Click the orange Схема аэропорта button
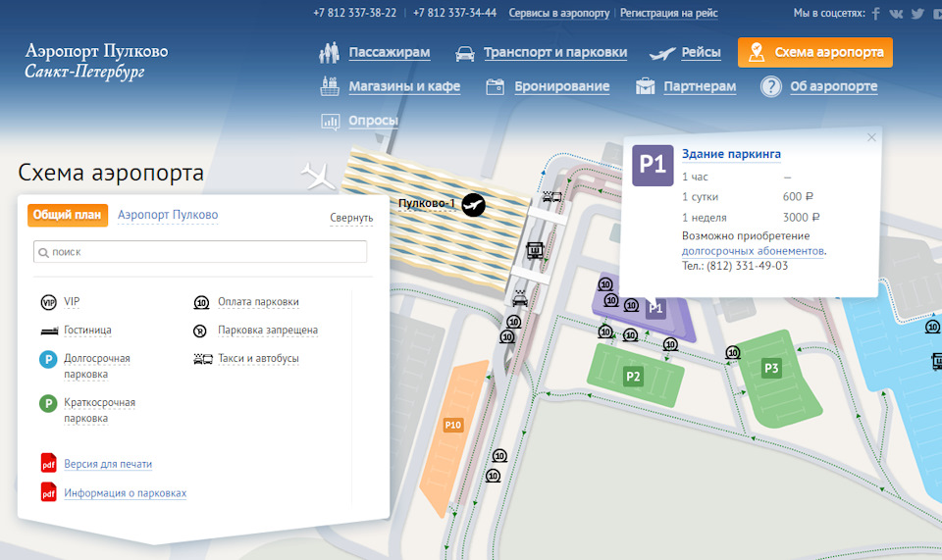This screenshot has width=942, height=560. (815, 53)
